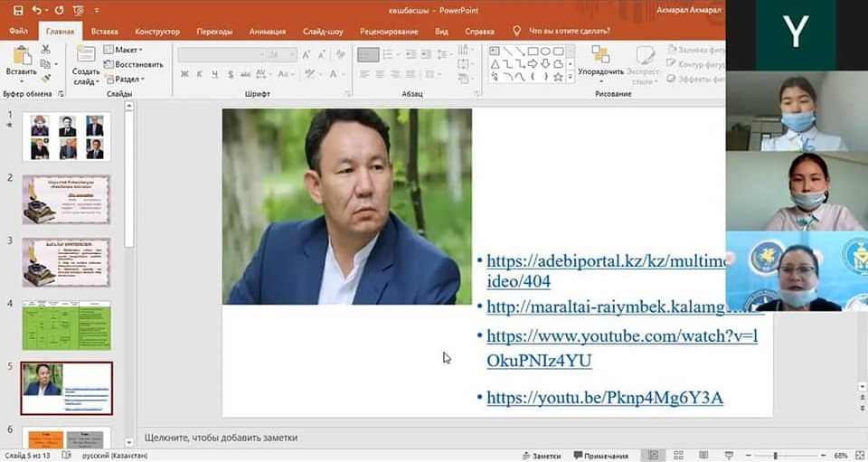Viewport: 868px width, 462px height.
Task: Open the font size dropdown
Action: pyautogui.click(x=293, y=55)
